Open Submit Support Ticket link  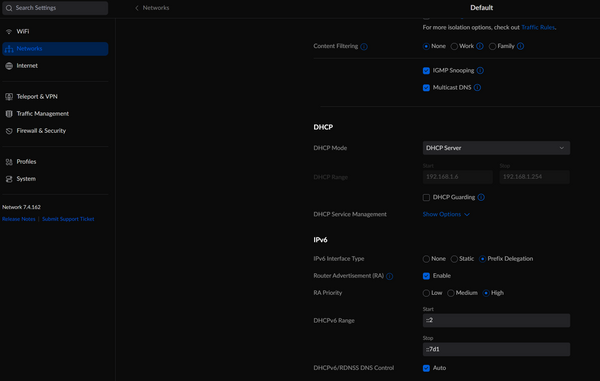(68, 219)
